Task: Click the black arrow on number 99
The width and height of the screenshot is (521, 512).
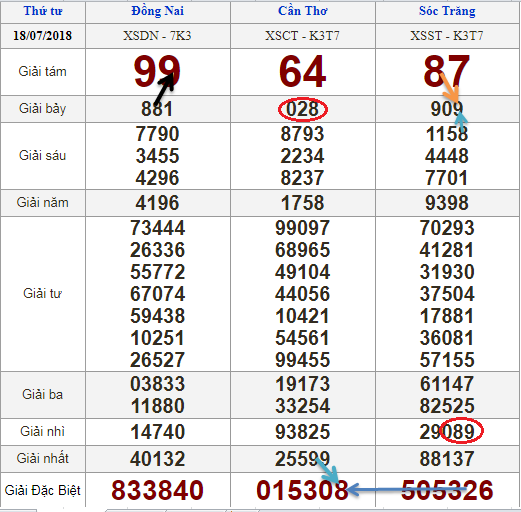Action: [164, 88]
